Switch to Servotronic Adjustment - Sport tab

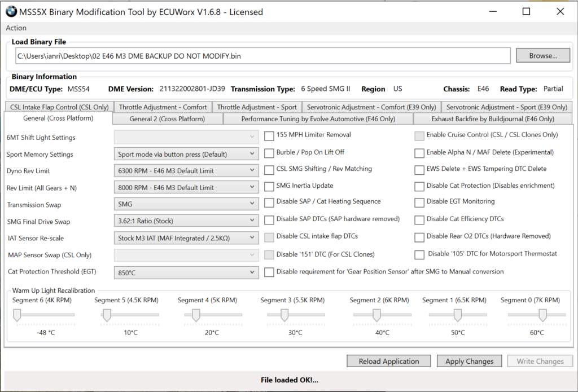click(x=507, y=107)
